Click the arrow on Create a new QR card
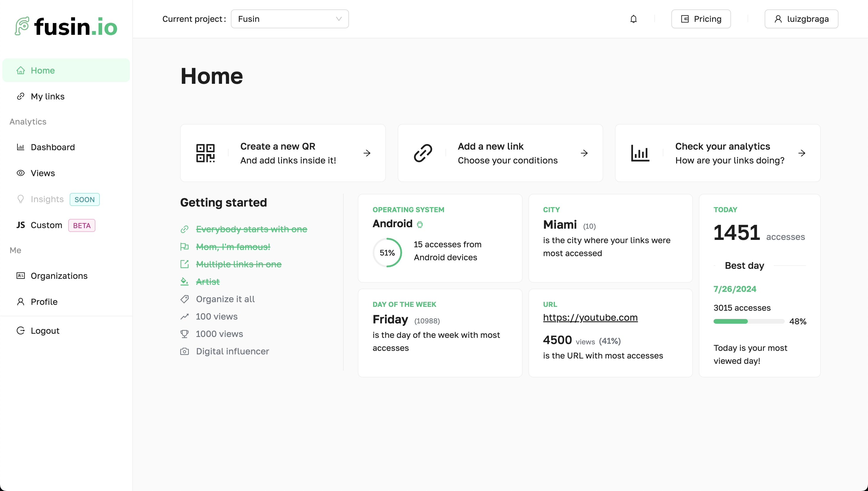Image resolution: width=868 pixels, height=491 pixels. click(367, 153)
